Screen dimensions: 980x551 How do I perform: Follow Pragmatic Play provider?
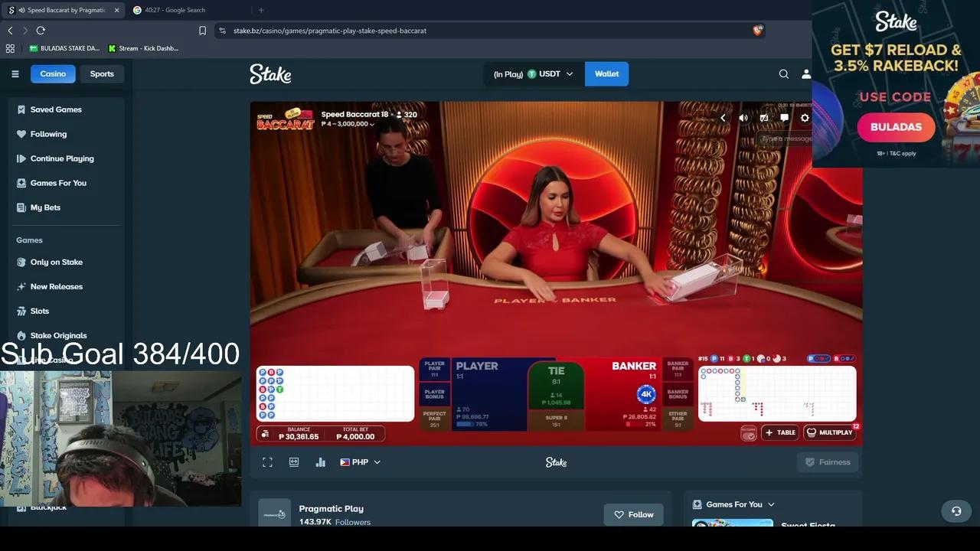[633, 514]
